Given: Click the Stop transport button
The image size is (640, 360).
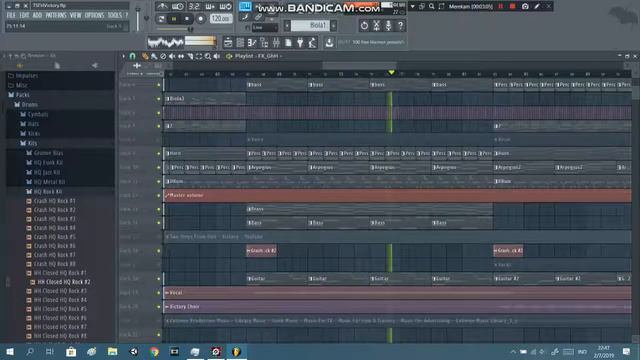Looking at the screenshot, I should coord(187,19).
